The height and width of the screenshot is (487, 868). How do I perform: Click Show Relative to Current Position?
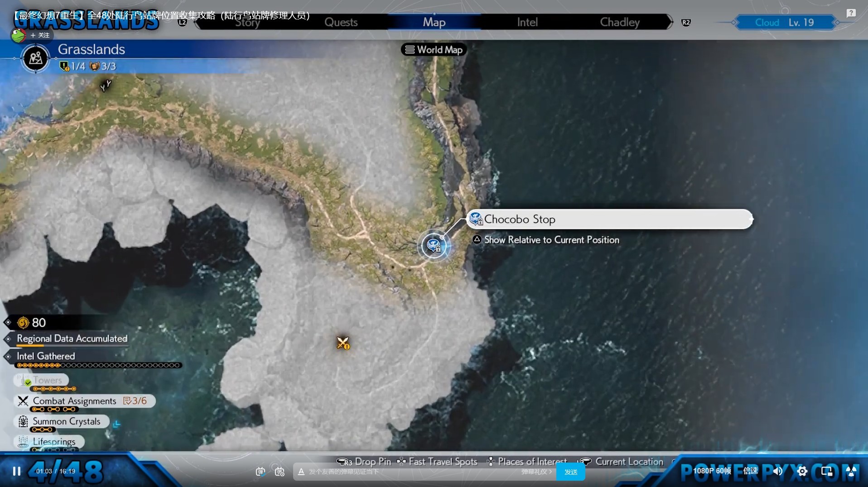(x=552, y=240)
